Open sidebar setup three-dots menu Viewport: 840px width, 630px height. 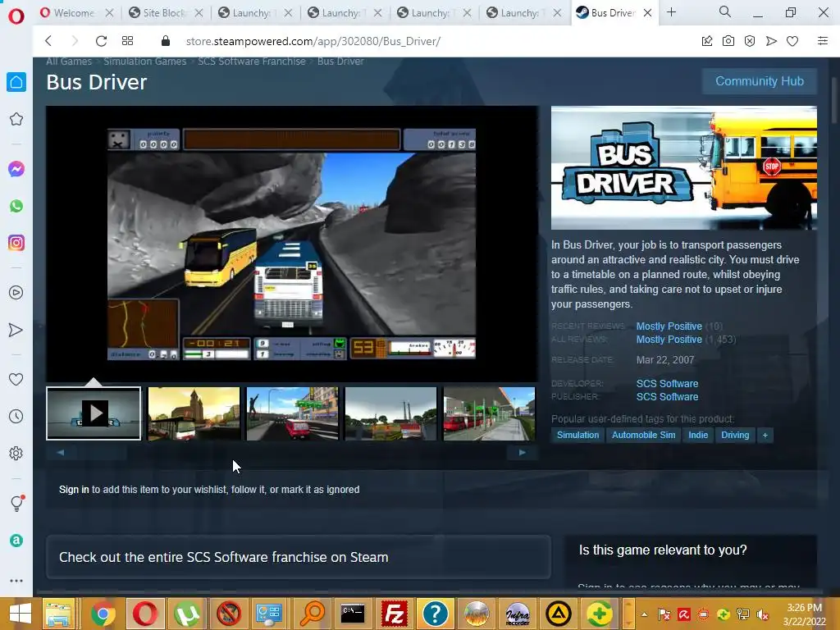[x=16, y=581]
